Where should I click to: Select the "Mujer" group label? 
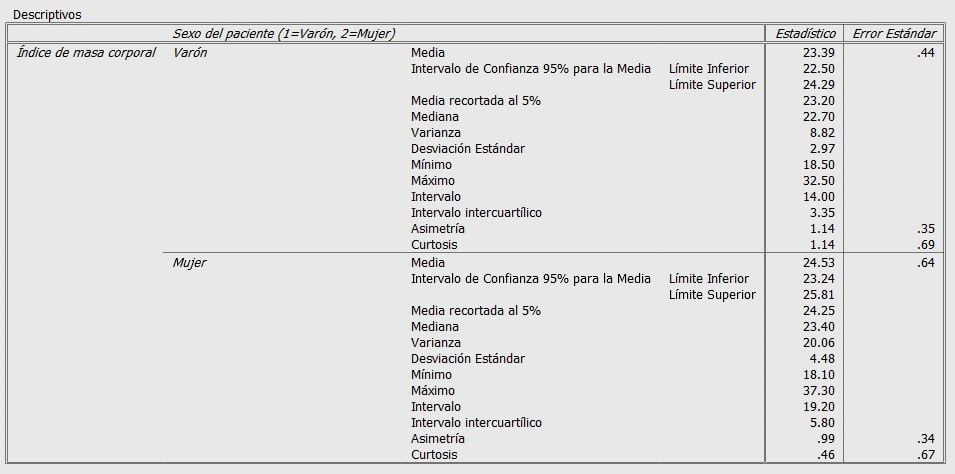pos(190,263)
